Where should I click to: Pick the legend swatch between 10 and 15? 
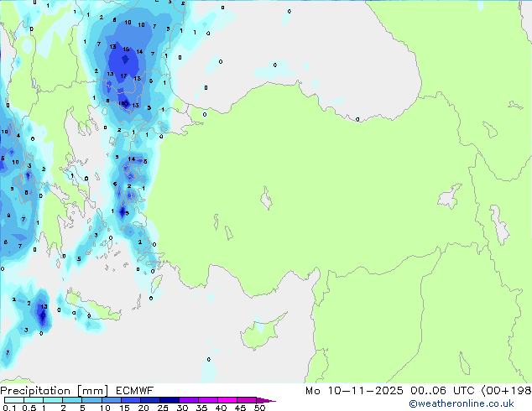point(111,400)
